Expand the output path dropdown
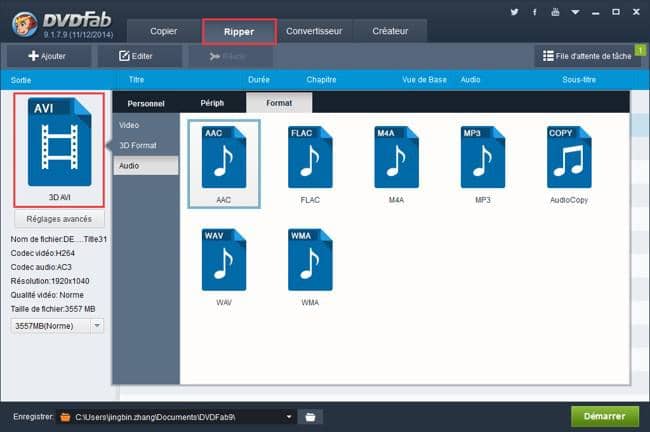The height and width of the screenshot is (432, 650). coord(289,417)
